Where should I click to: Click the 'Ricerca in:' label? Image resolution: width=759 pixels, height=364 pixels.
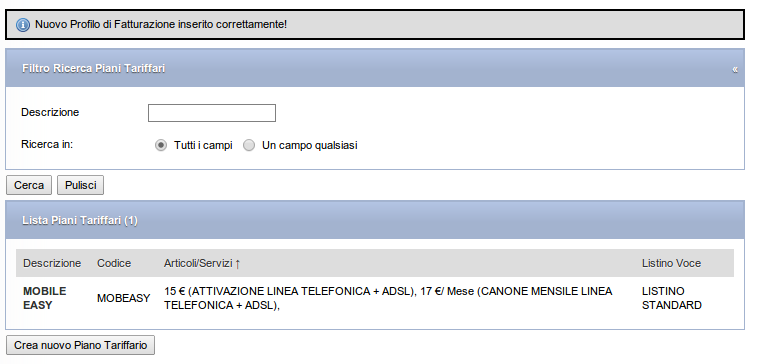(x=47, y=145)
